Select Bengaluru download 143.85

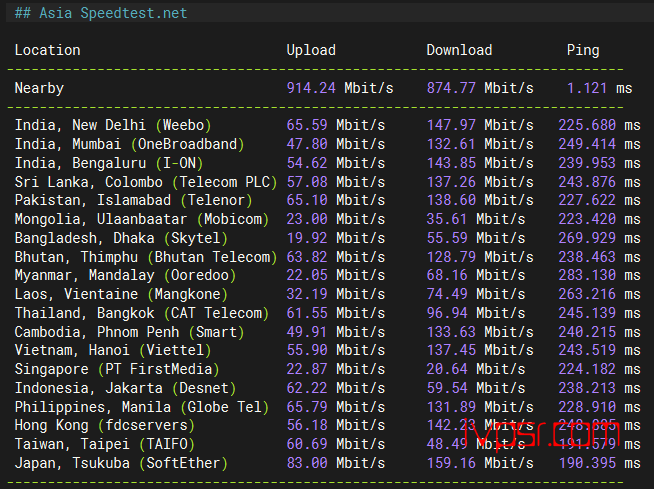[x=451, y=163]
